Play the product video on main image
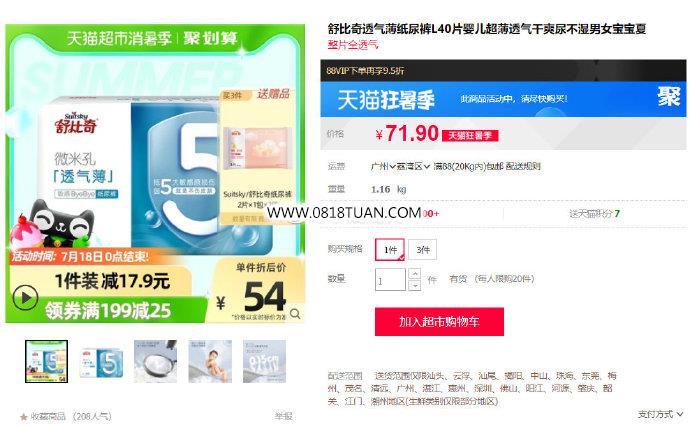The height and width of the screenshot is (427, 690). 25,298
